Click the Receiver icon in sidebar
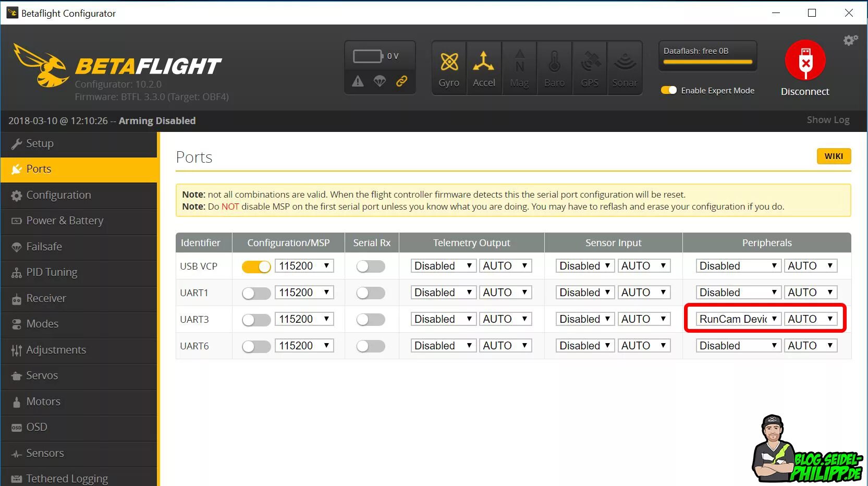This screenshot has width=868, height=486. [x=17, y=299]
